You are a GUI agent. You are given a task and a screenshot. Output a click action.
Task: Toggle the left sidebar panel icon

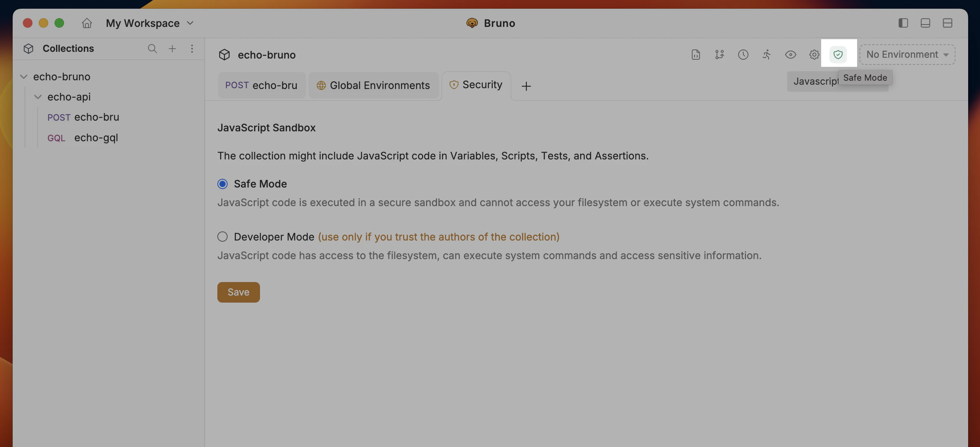coord(903,23)
